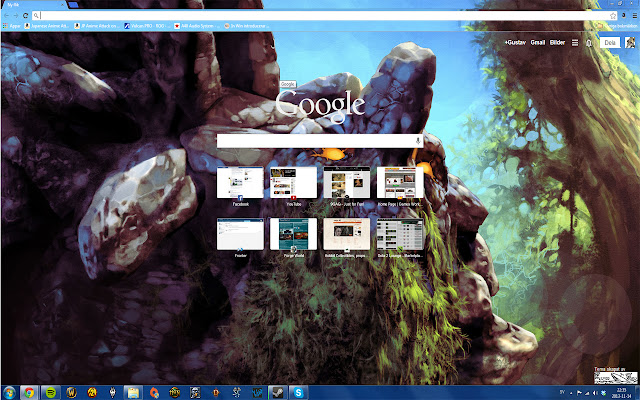Focus the Chrome address bar
Image resolution: width=640 pixels, height=400 pixels.
(x=324, y=16)
